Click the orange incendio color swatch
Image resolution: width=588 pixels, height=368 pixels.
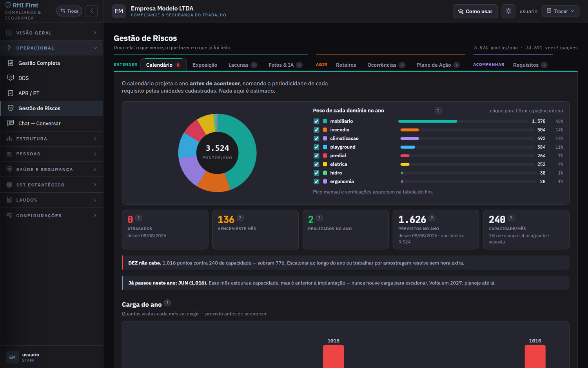tap(325, 130)
